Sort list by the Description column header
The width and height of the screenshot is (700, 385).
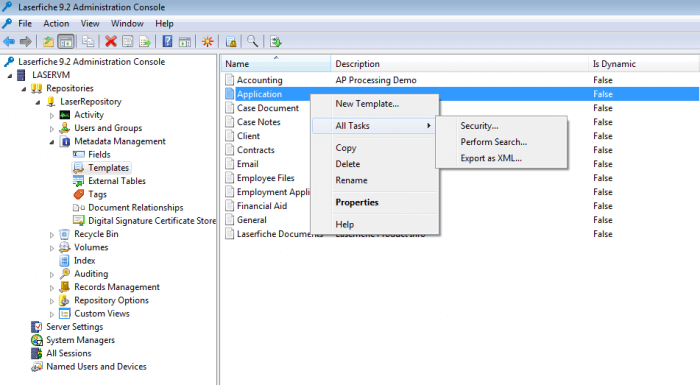(459, 64)
